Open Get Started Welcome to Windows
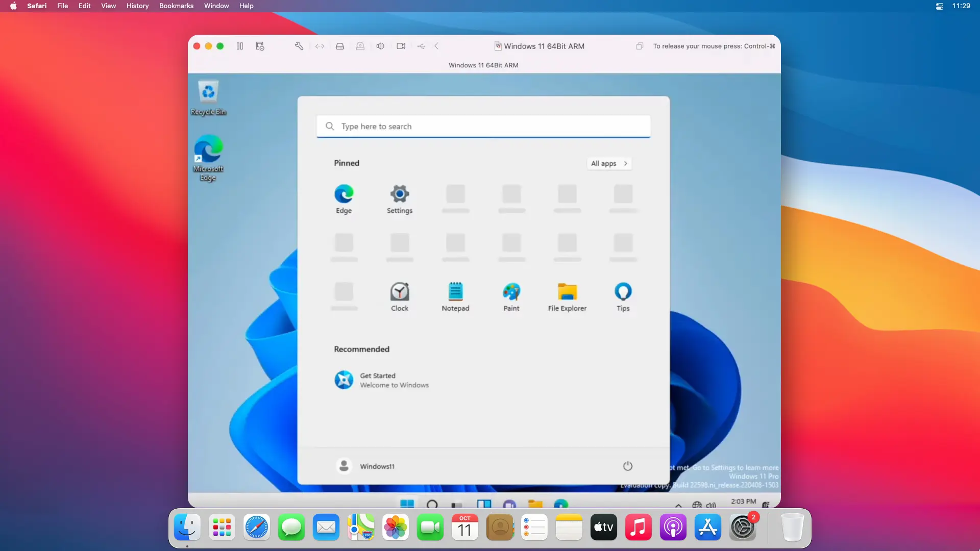Screen dimensions: 980x551 pyautogui.click(x=380, y=380)
